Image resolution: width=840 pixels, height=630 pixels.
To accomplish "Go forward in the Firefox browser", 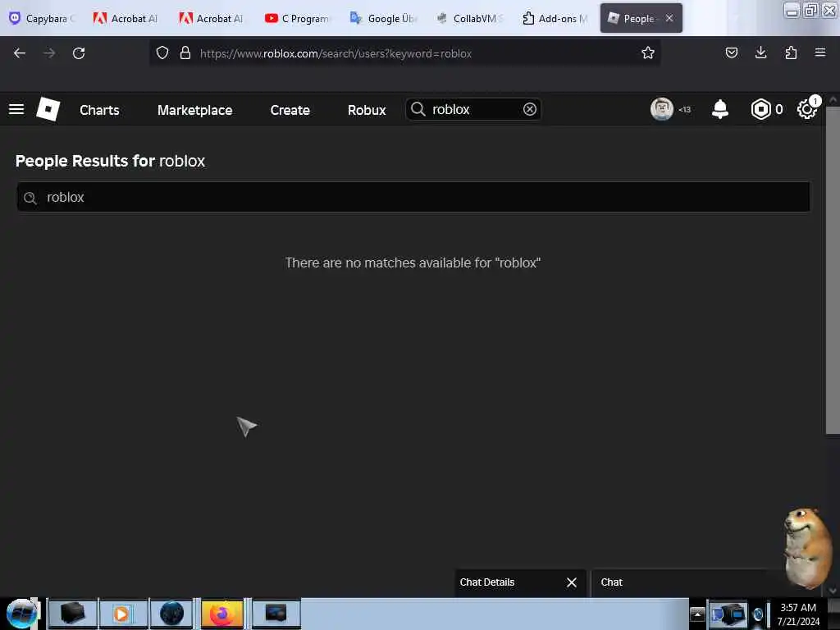I will point(49,53).
